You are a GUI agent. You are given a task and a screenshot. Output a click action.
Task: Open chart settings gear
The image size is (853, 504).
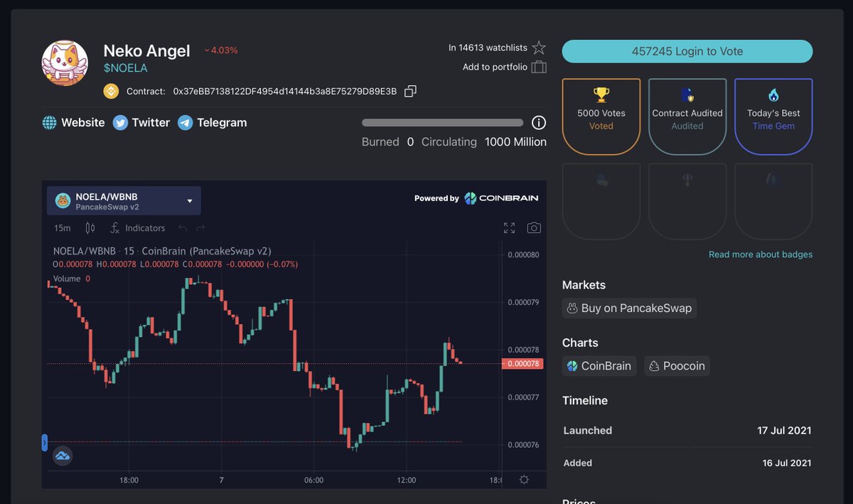point(524,480)
